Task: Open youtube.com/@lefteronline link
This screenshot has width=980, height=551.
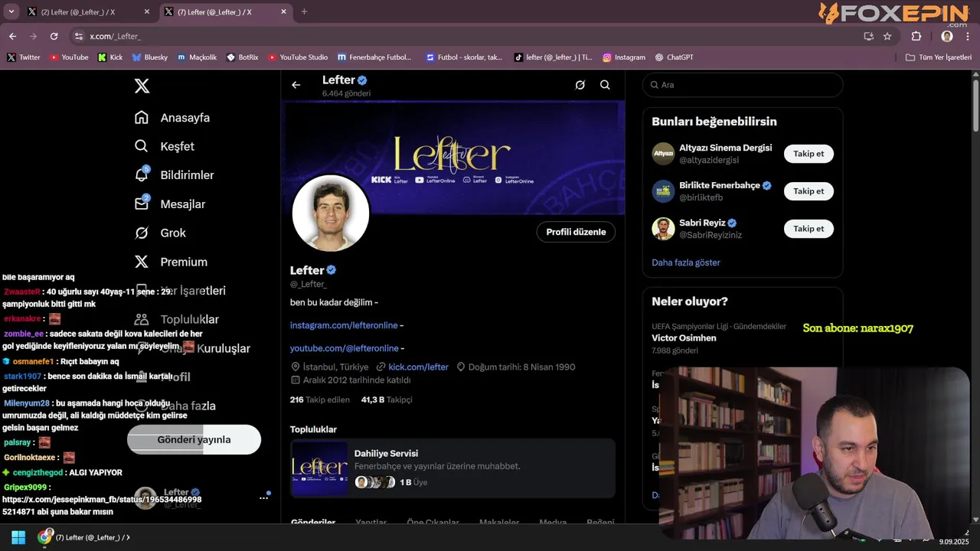Action: (344, 348)
